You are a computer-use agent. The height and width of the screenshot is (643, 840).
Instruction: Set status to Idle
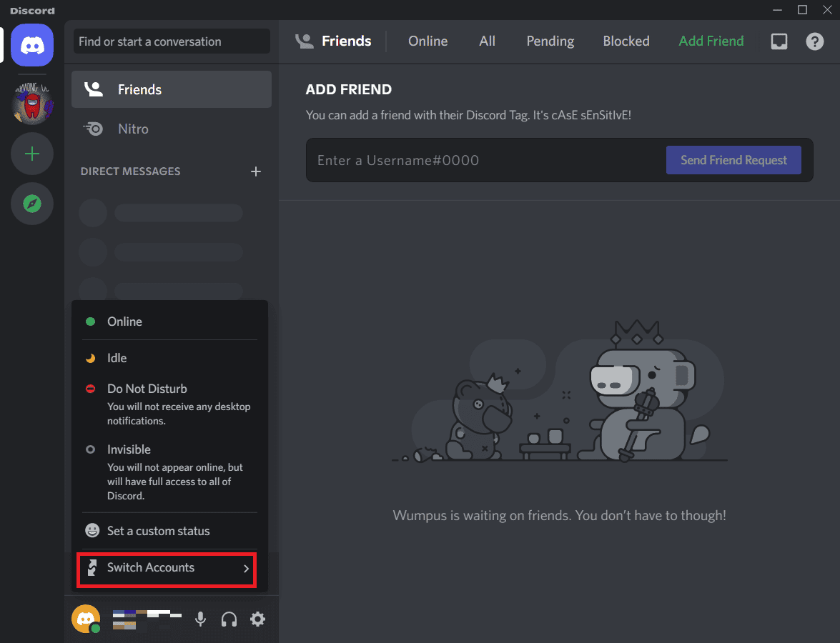pos(169,358)
